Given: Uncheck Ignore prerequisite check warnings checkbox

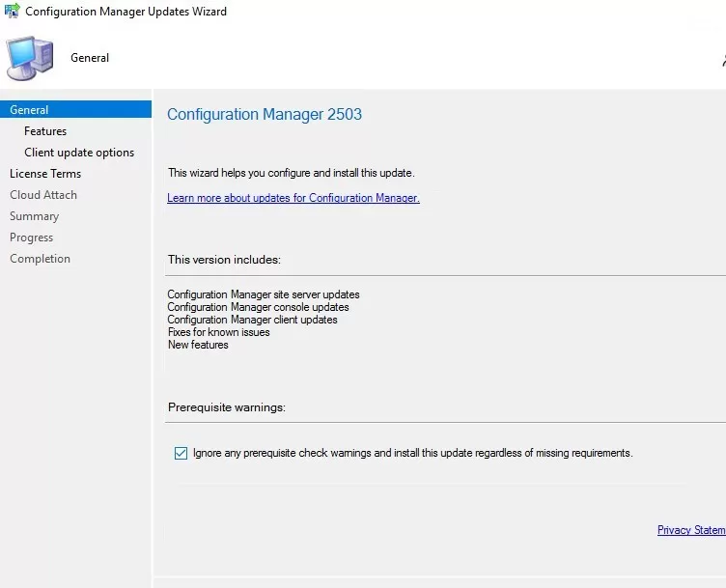Looking at the screenshot, I should (x=181, y=453).
